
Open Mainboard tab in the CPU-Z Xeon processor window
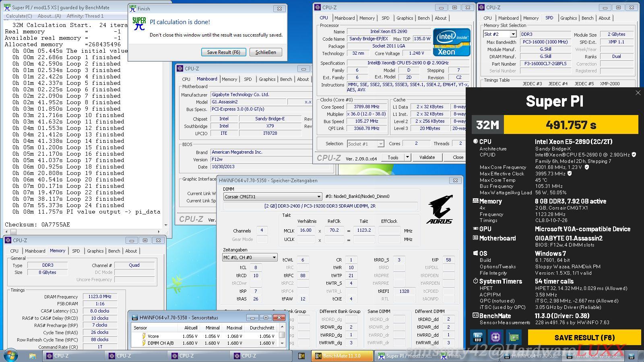pos(345,18)
